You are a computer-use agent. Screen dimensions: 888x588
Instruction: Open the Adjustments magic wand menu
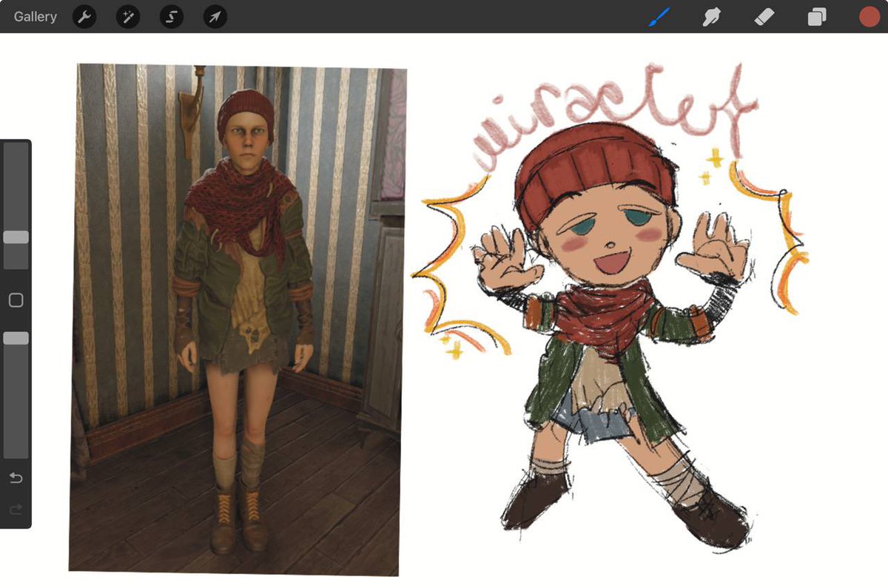127,16
